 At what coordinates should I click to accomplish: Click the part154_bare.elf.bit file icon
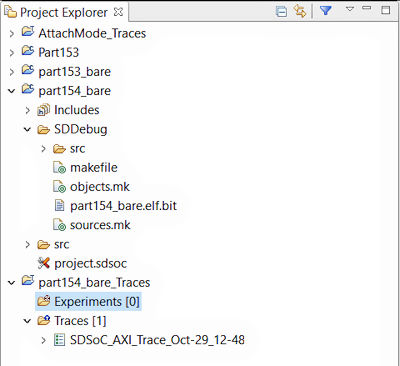click(x=59, y=206)
